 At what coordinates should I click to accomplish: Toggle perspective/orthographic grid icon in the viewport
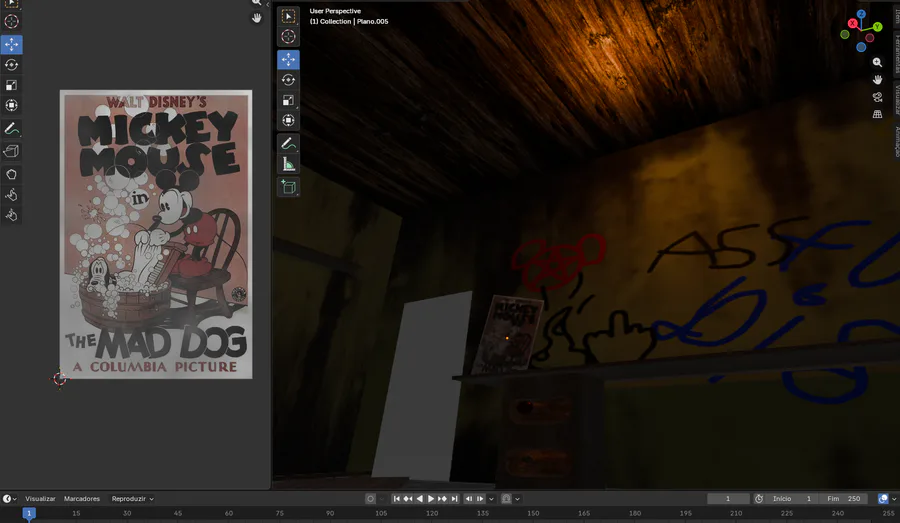[877, 114]
